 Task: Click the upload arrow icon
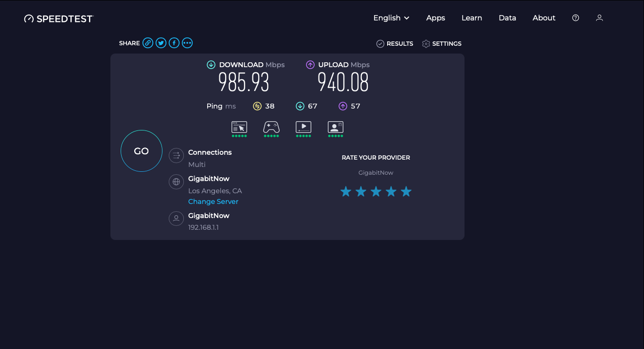pyautogui.click(x=310, y=65)
